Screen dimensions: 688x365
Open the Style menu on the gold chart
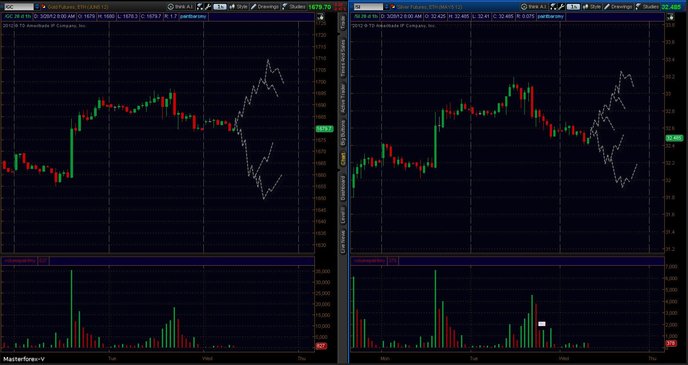239,7
